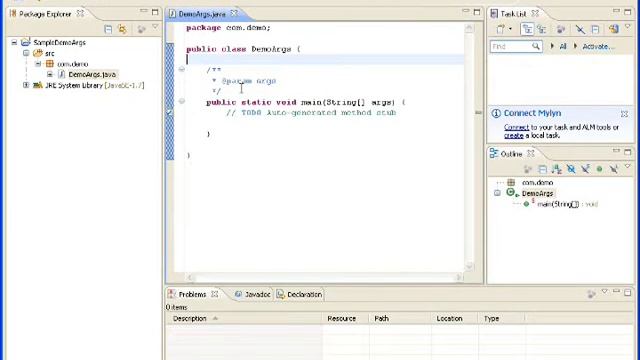The image size is (640, 360).
Task: Switch to the Task List tab
Action: pos(513,14)
